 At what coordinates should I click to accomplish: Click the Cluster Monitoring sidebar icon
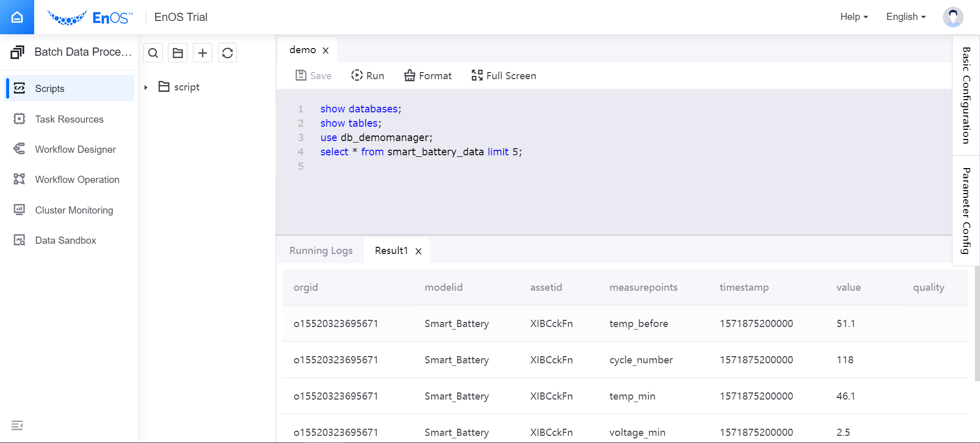pos(19,210)
